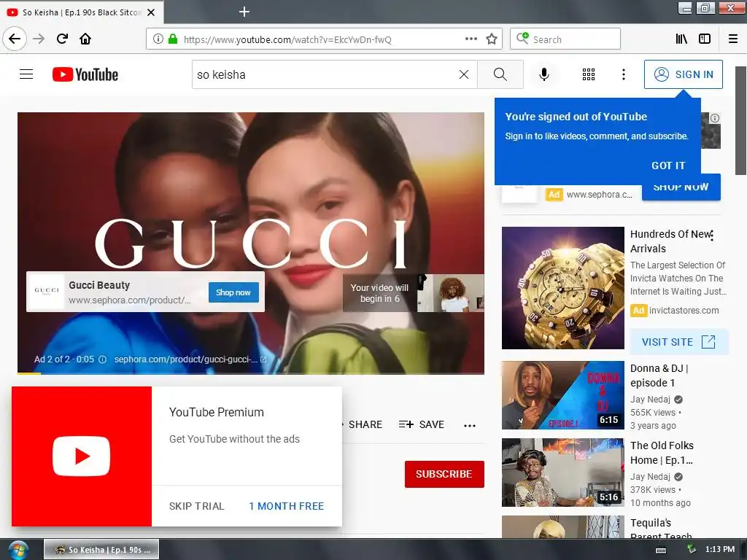Screen dimensions: 747x560
Task: Open Jay Nedaj channel under Donna & DJ
Action: click(650, 400)
